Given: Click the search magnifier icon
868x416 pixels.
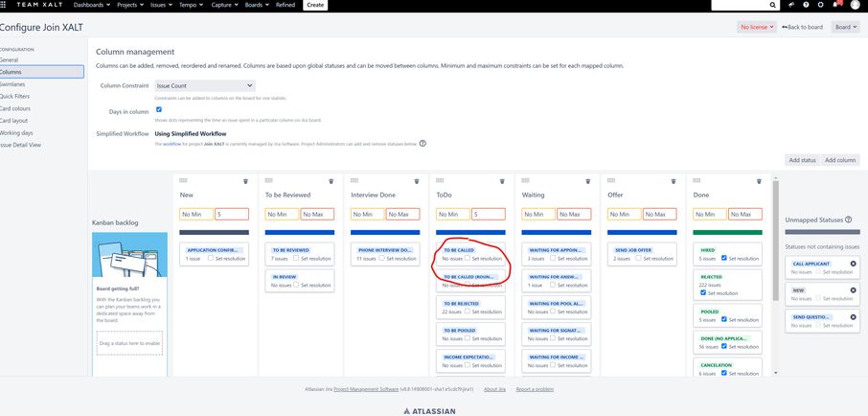Looking at the screenshot, I should click(x=773, y=5).
